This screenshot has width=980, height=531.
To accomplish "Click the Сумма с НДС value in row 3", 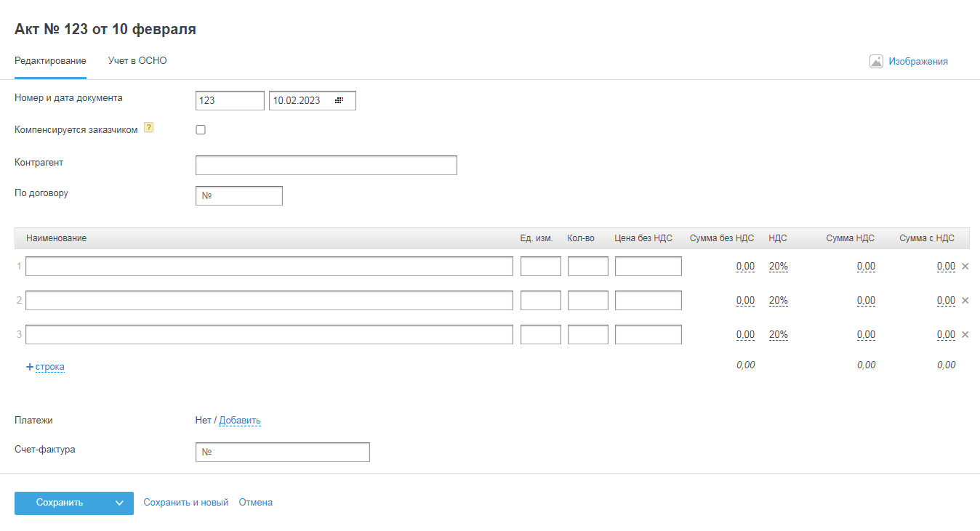I will (x=947, y=335).
